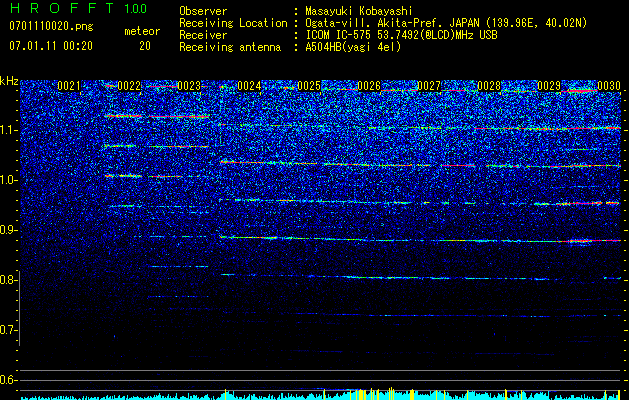Screen dimensions: 629x400
Task: Click time marker 0024
Action: [249, 86]
